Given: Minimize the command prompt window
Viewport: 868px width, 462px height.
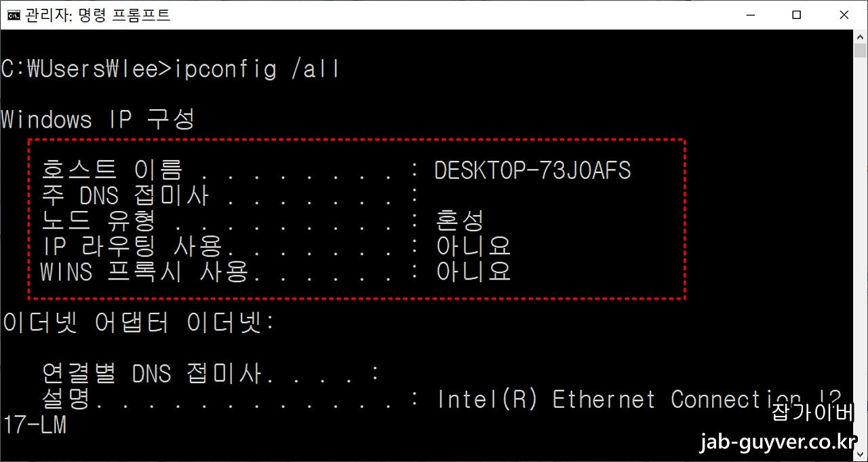Looking at the screenshot, I should [750, 14].
